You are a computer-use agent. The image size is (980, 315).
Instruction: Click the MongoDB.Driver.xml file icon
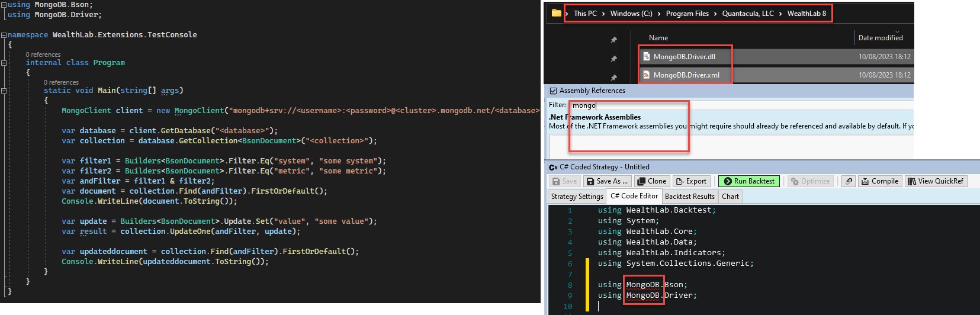click(647, 75)
